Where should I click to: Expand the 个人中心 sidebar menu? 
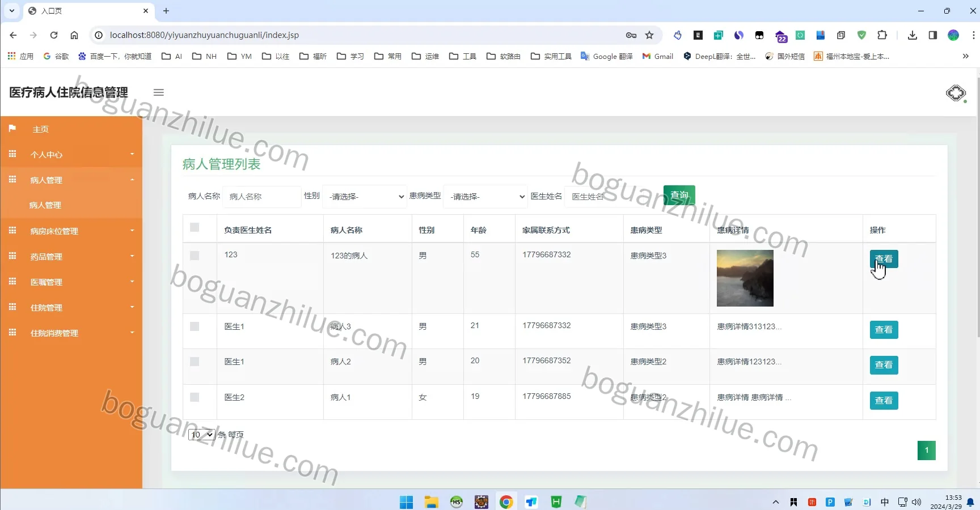(x=71, y=154)
